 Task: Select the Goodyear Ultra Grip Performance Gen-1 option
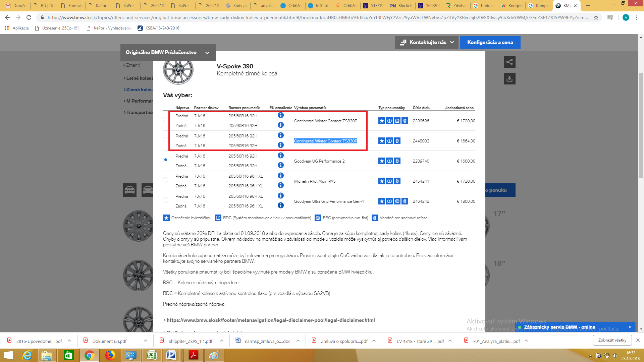(166, 200)
